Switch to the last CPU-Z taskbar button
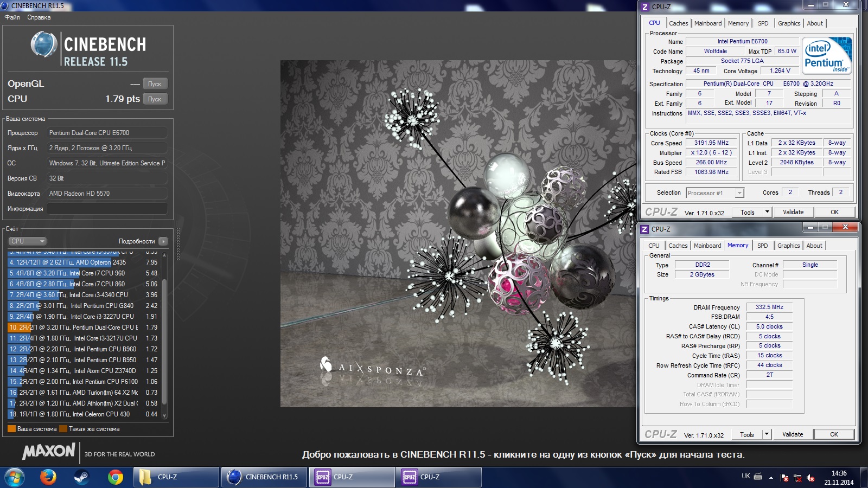This screenshot has width=868, height=488. click(439, 477)
